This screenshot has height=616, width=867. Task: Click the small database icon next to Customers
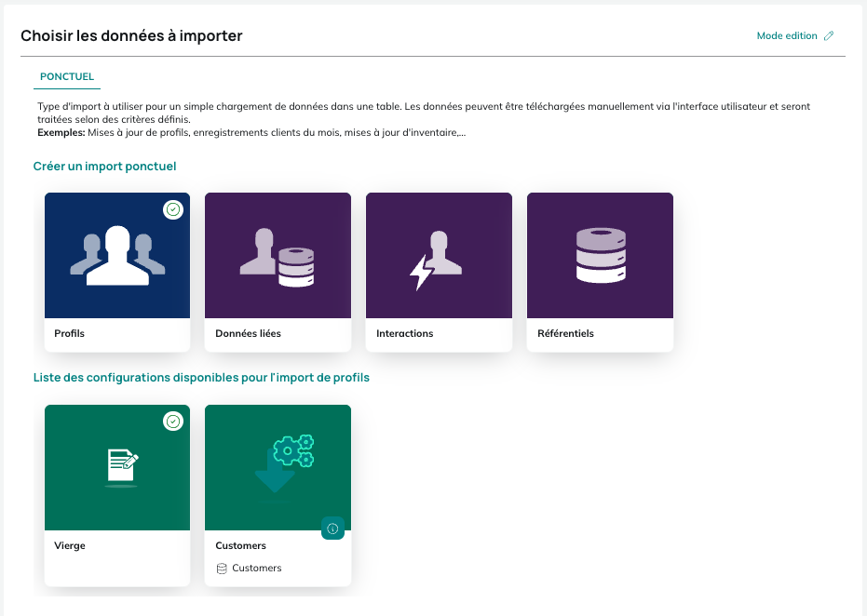point(222,569)
